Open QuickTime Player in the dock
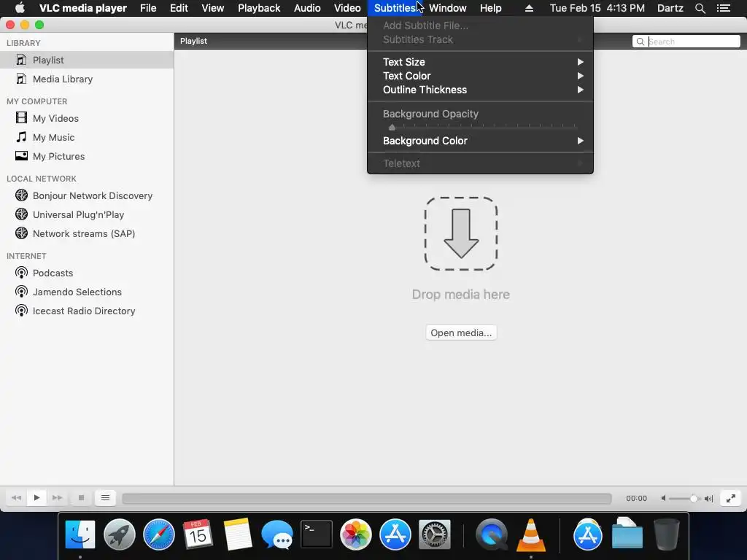Viewport: 747px width, 560px height. [492, 534]
